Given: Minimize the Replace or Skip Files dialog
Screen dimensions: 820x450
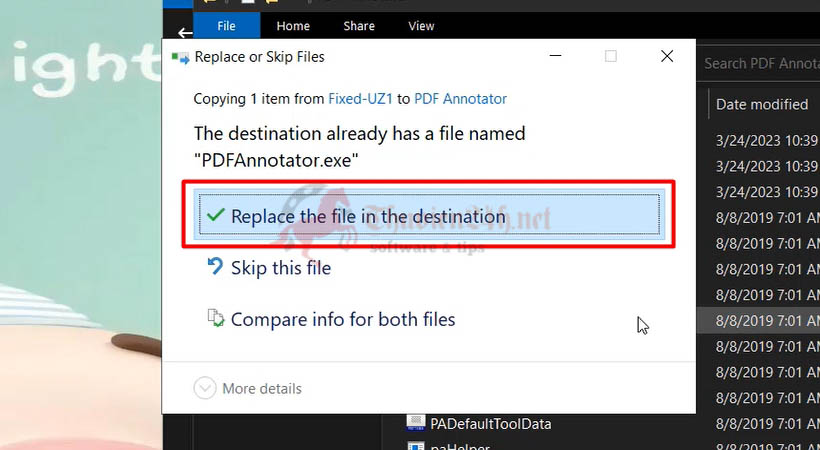Looking at the screenshot, I should pyautogui.click(x=555, y=56).
